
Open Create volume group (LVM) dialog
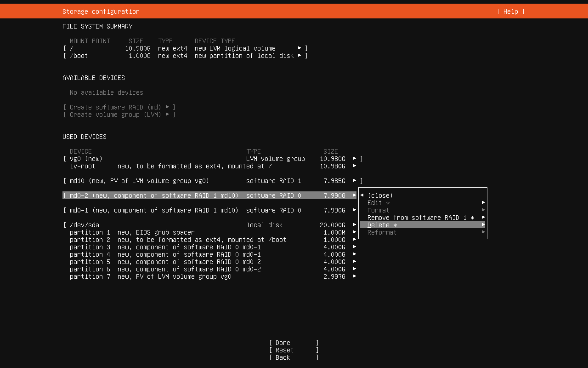[x=119, y=115]
